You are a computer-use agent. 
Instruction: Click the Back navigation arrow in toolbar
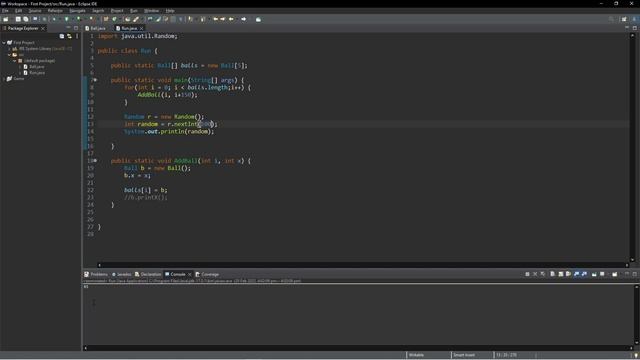point(231,19)
